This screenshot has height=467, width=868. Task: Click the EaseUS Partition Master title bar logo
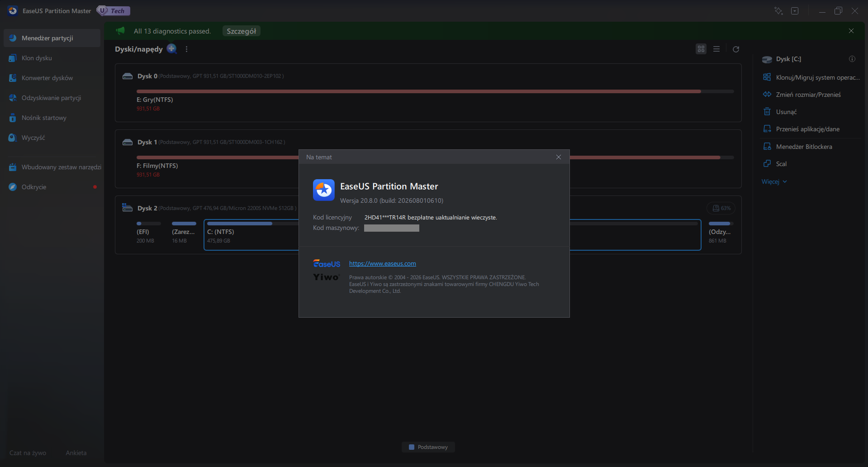(13, 11)
